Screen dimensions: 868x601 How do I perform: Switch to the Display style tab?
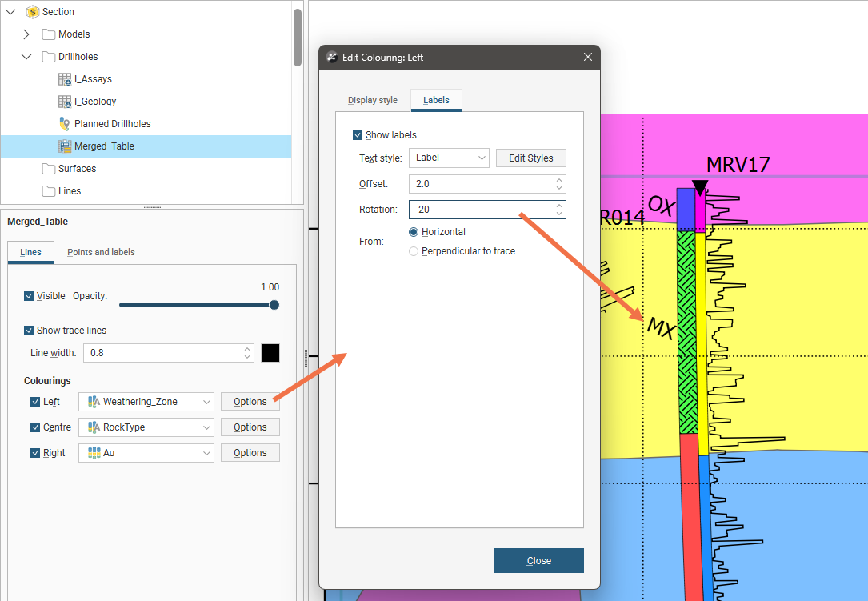(372, 101)
